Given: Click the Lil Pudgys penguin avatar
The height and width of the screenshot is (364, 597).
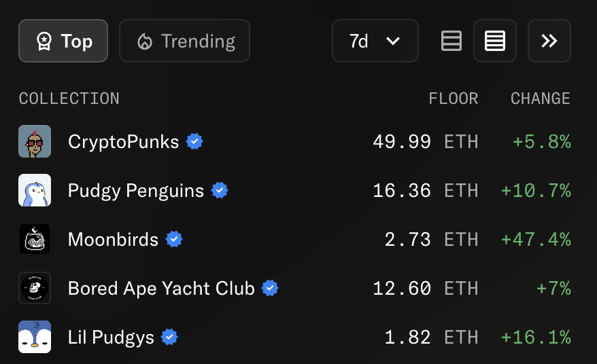Looking at the screenshot, I should [35, 337].
